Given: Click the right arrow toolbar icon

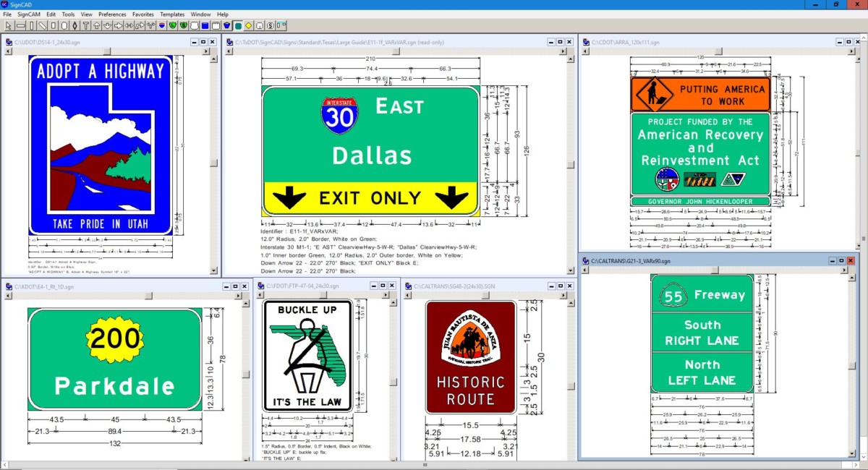Looking at the screenshot, I should (x=118, y=25).
